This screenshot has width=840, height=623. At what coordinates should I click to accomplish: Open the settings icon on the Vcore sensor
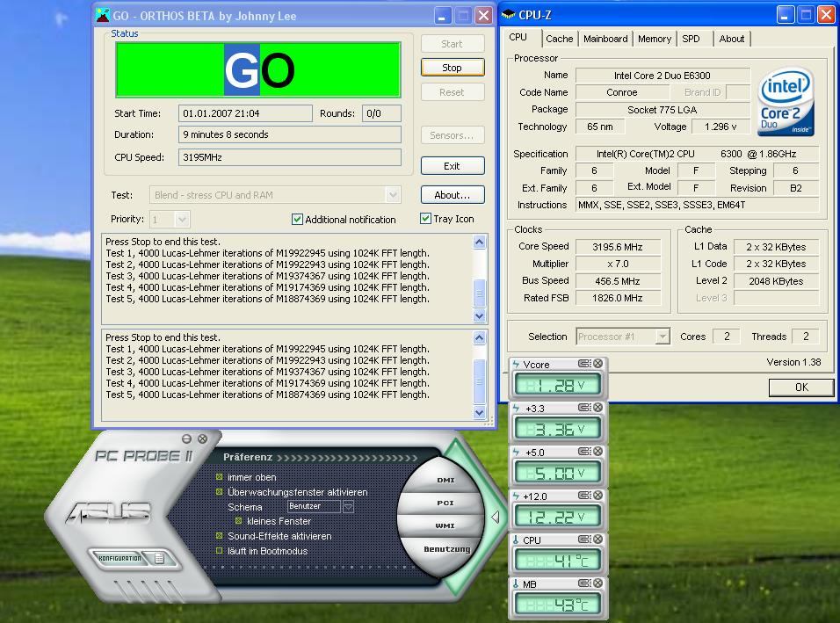click(x=584, y=364)
